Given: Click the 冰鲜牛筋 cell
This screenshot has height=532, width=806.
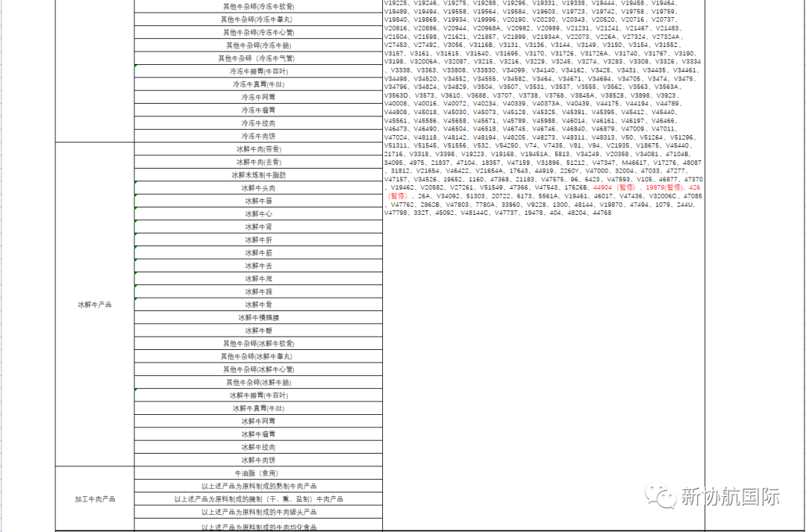Looking at the screenshot, I should pos(258,253).
